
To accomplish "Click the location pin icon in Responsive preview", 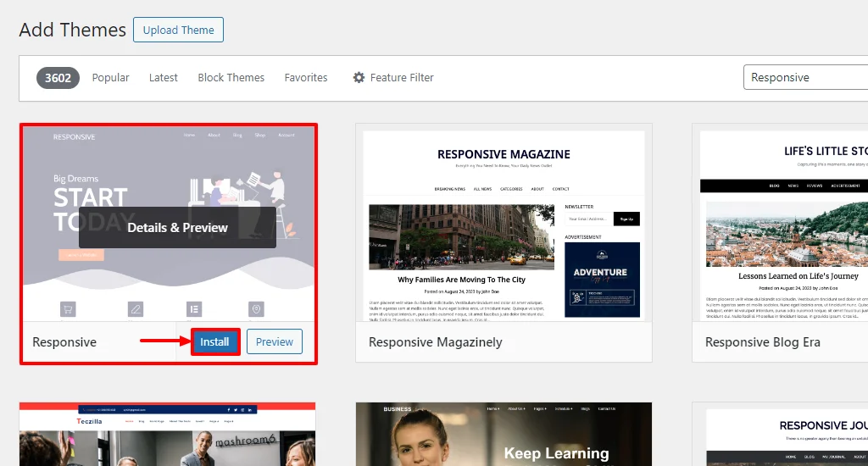I will coord(256,308).
